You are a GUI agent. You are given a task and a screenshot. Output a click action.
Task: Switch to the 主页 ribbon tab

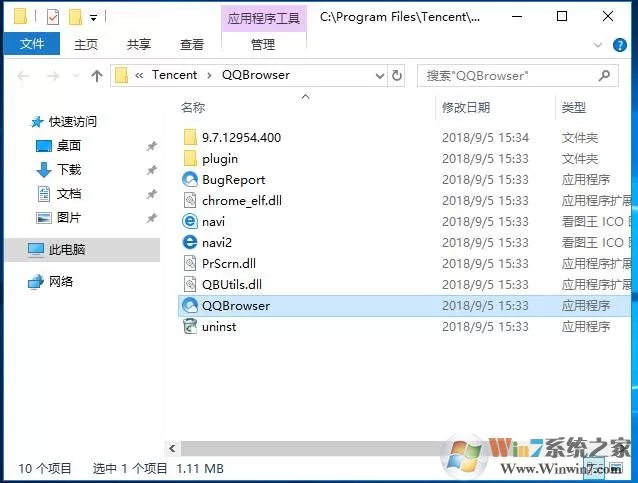86,44
